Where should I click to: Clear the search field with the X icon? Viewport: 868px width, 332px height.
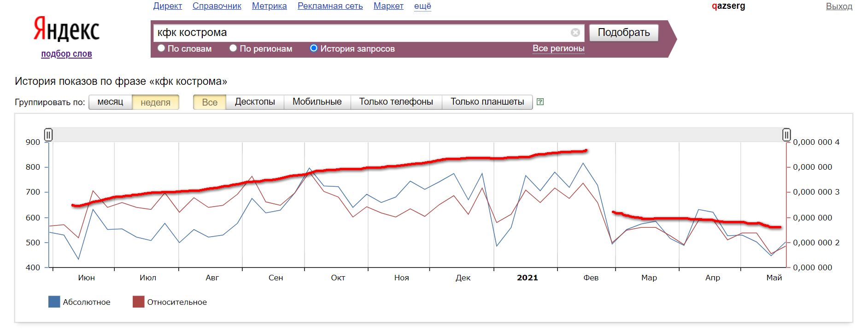tap(575, 32)
